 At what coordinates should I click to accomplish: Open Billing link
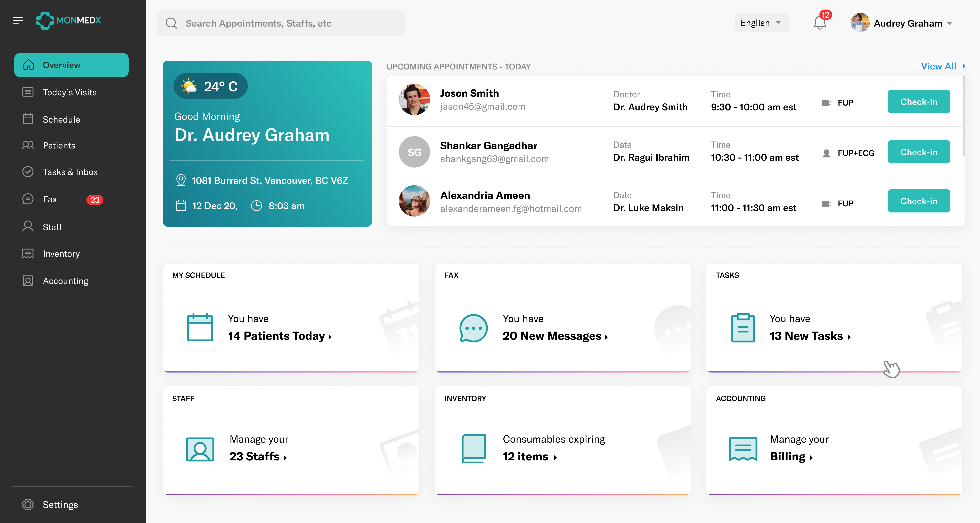tap(791, 456)
